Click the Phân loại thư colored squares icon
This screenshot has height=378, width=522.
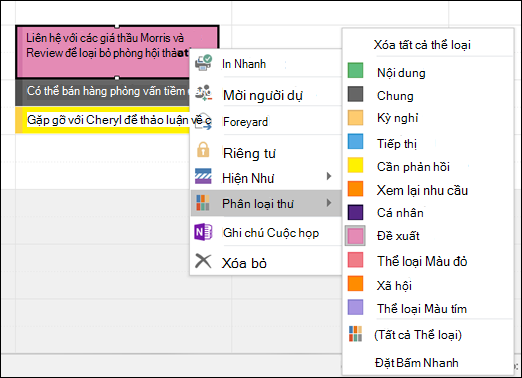pos(203,203)
